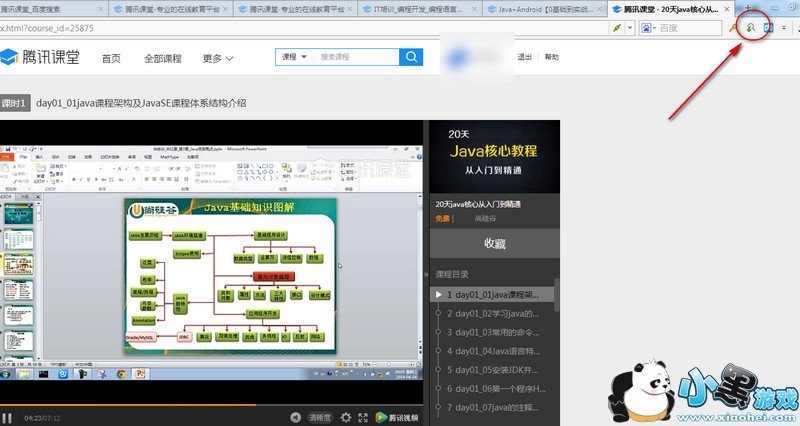Screen dimensions: 800x426
Task: Click the 帮助 link
Action: pos(552,57)
